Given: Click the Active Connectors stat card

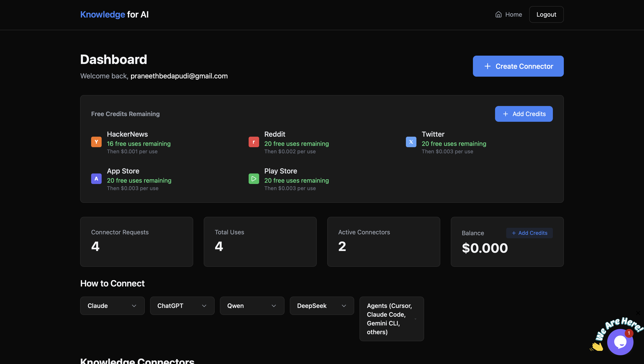Looking at the screenshot, I should coord(384,242).
